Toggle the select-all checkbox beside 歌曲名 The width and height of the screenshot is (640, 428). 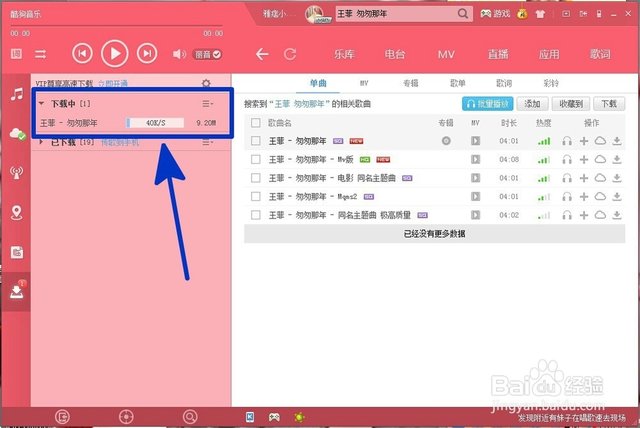tap(256, 123)
